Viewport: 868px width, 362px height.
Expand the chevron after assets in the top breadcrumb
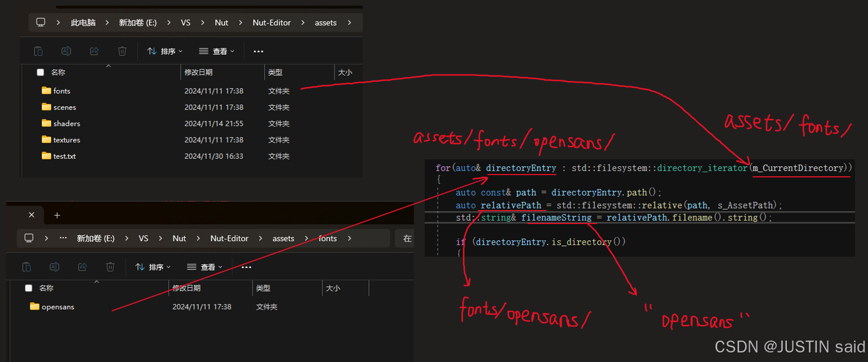click(350, 23)
